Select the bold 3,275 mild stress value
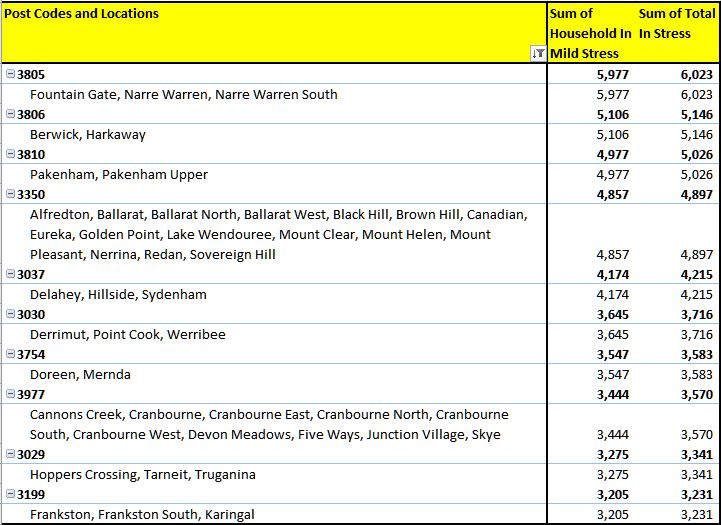Screen dimensions: 721x525 612,455
